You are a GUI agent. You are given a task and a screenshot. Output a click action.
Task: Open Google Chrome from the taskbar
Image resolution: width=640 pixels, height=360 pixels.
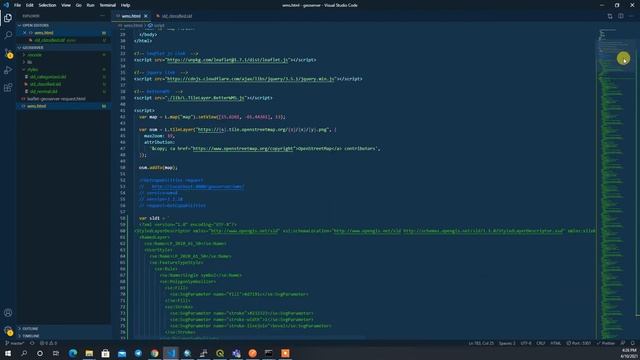click(x=154, y=353)
